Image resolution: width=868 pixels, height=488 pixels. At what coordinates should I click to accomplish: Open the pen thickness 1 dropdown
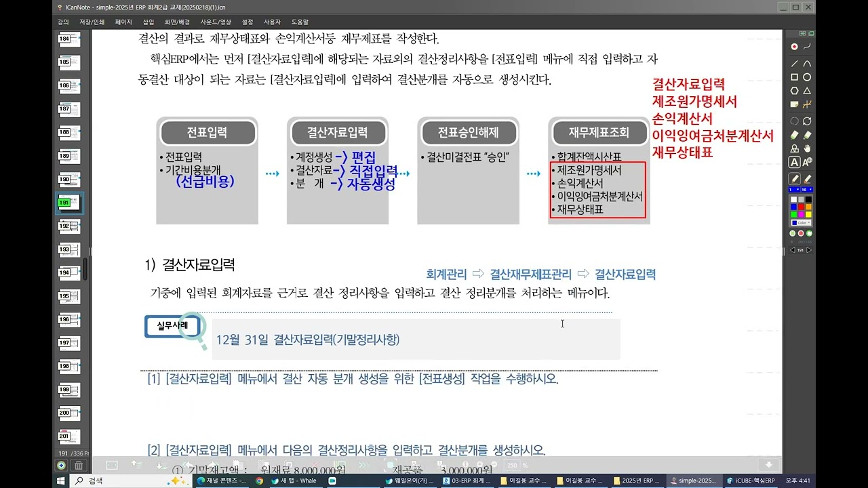[794, 190]
